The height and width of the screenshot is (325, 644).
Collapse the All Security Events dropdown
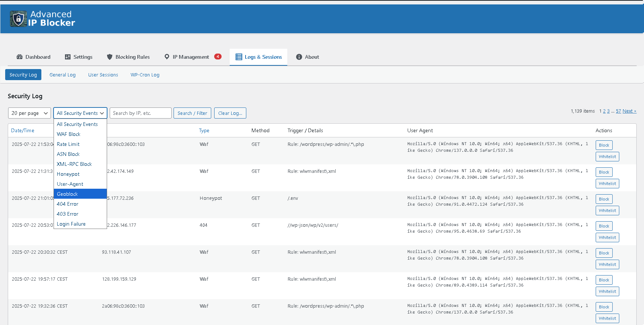pyautogui.click(x=80, y=113)
